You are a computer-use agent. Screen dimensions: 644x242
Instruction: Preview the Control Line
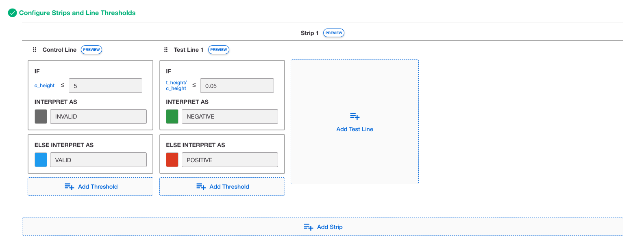(x=91, y=50)
